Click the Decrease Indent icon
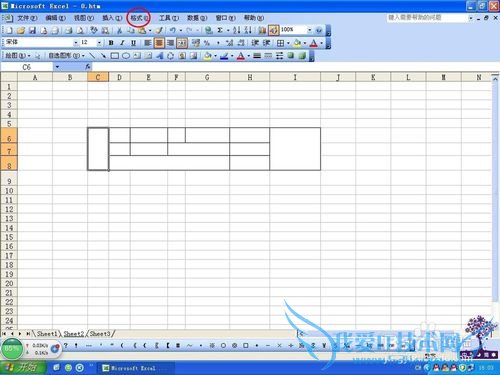The image size is (500, 375). pos(255,43)
